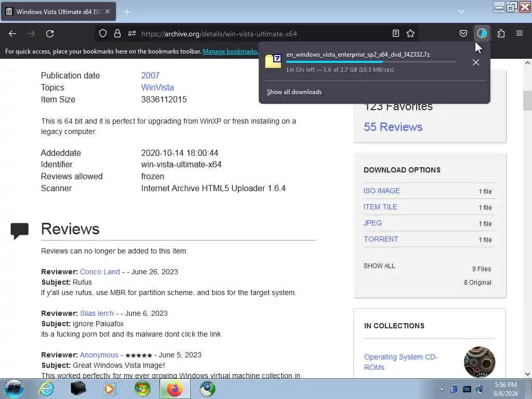This screenshot has height=399, width=532.
Task: Open the WinVista topic link
Action: (x=157, y=87)
